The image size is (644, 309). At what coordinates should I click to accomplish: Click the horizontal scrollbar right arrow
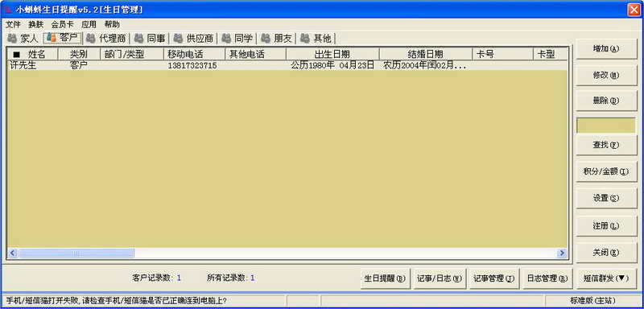(x=561, y=253)
